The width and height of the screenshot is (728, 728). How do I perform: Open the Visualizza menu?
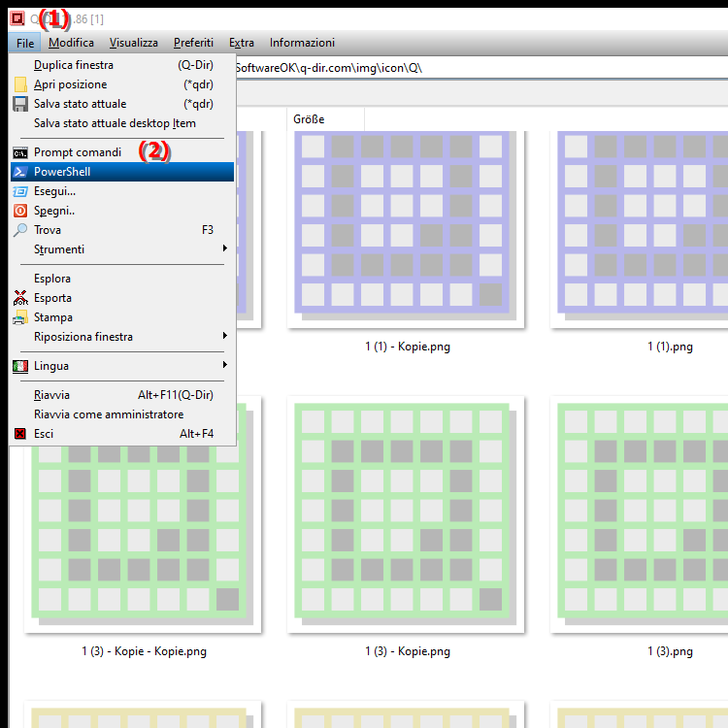pos(134,43)
